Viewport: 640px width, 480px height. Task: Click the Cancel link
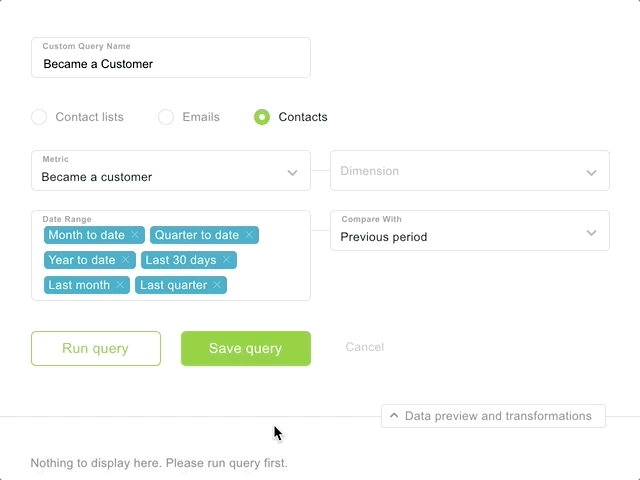pos(364,347)
